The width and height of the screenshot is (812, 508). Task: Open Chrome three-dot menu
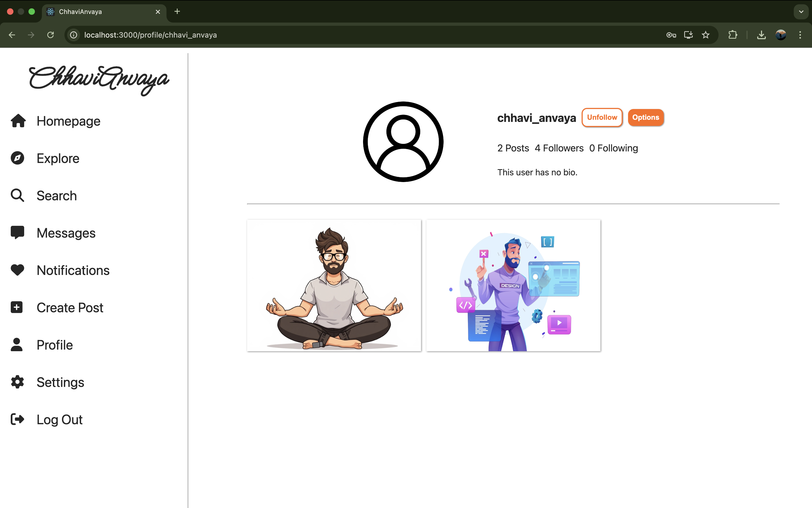[800, 35]
